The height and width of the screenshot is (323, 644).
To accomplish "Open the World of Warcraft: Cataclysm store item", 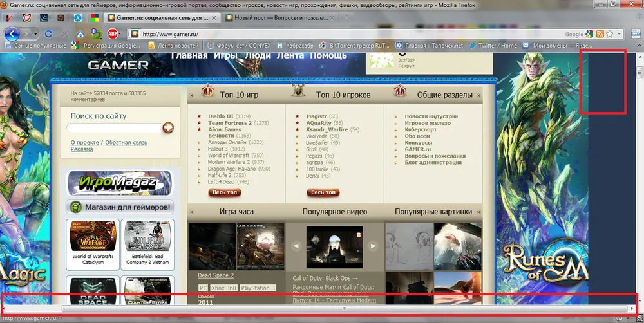I will (x=93, y=245).
